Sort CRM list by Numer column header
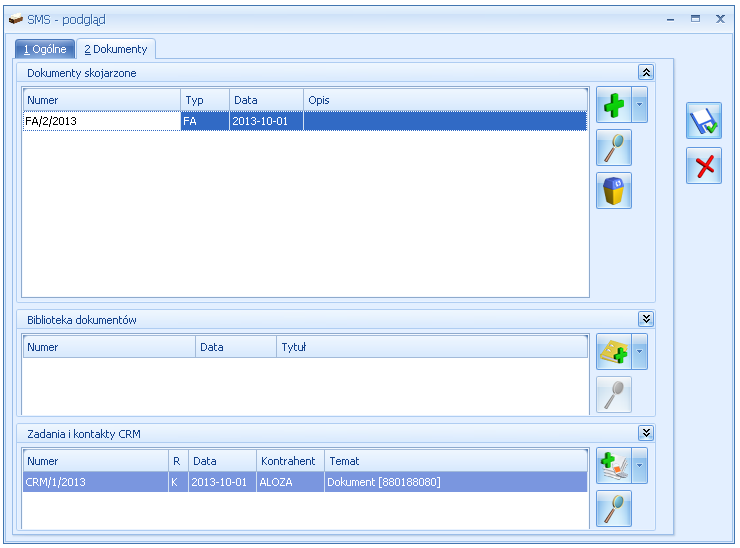Image resolution: width=740 pixels, height=548 pixels. pos(95,461)
